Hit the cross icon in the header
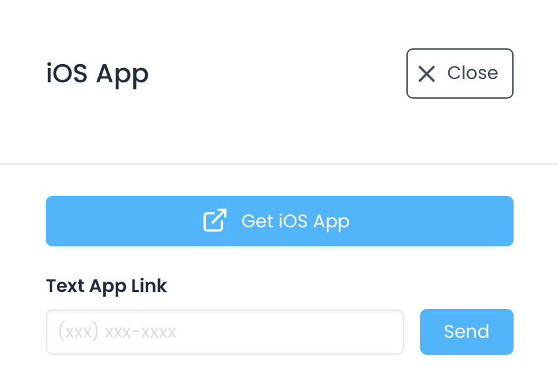 tap(427, 74)
